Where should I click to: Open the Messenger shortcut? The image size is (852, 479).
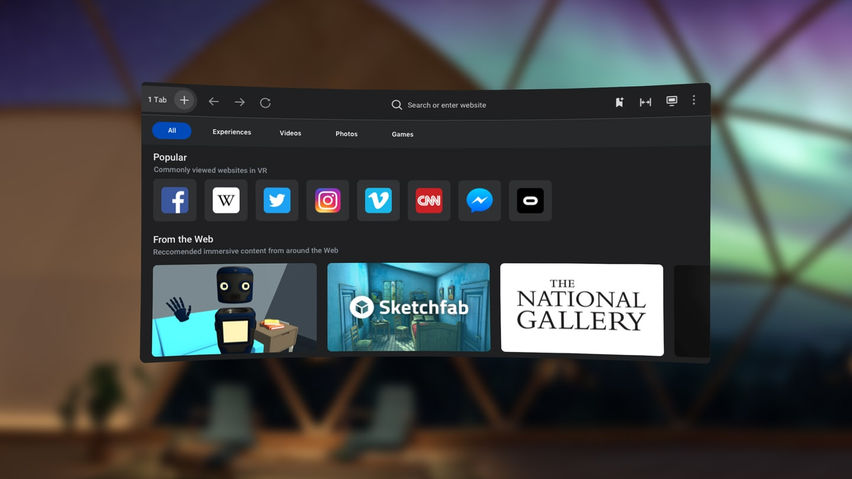pyautogui.click(x=479, y=201)
